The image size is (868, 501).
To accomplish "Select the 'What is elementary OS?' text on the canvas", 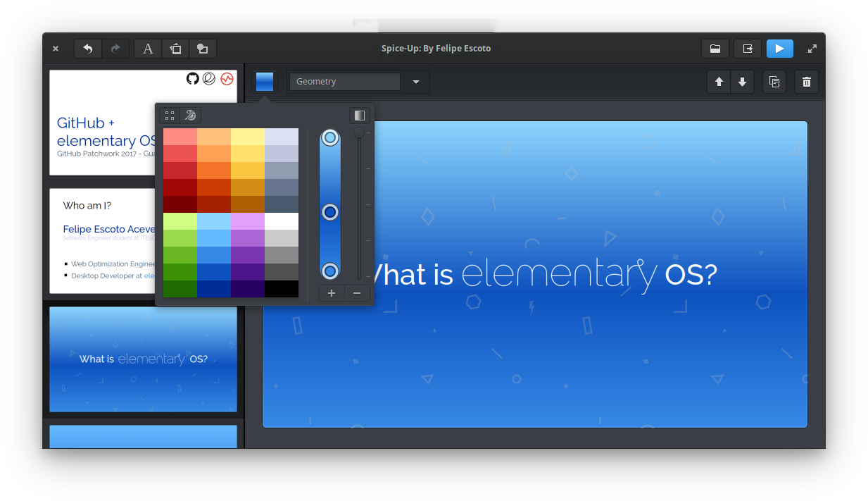I will (546, 274).
